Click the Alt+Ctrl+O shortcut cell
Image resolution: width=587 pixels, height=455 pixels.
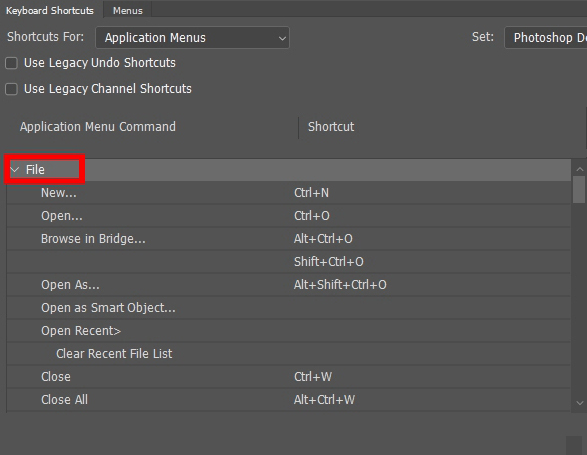(323, 239)
